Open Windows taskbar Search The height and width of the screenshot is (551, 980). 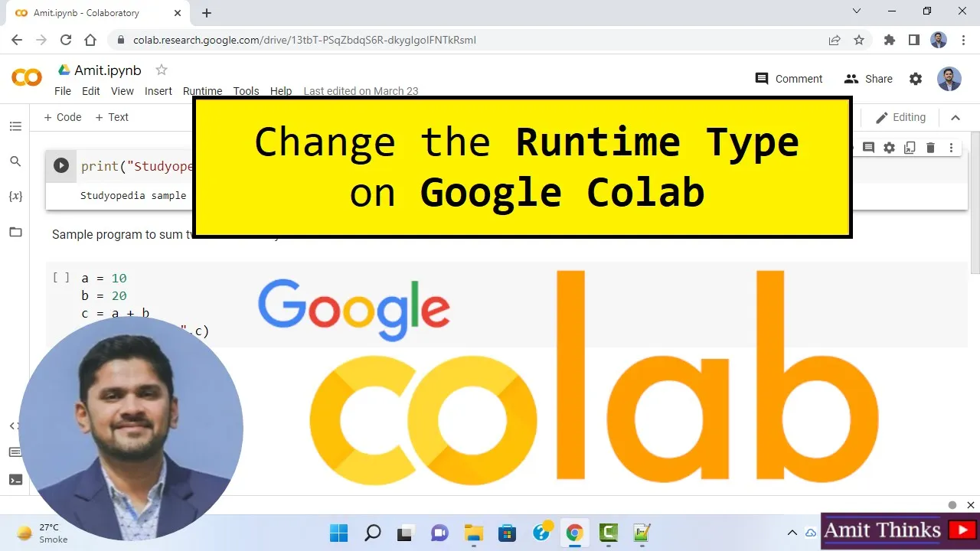(372, 533)
